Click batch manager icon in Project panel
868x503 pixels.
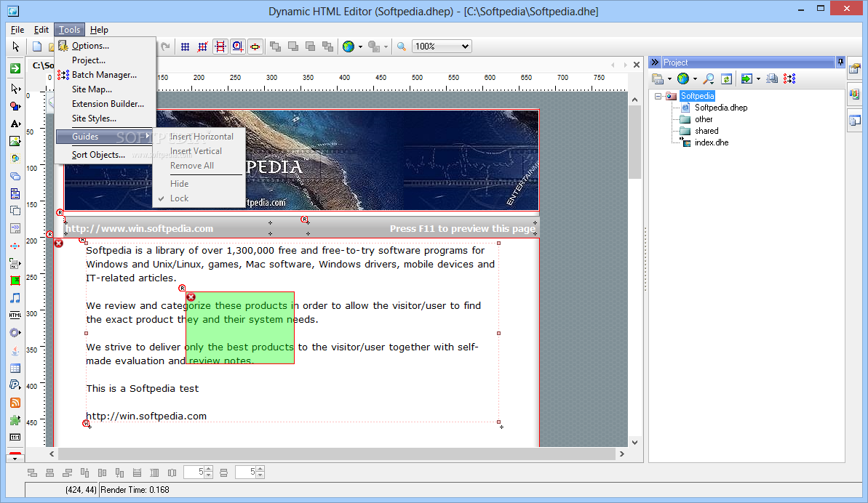click(790, 79)
